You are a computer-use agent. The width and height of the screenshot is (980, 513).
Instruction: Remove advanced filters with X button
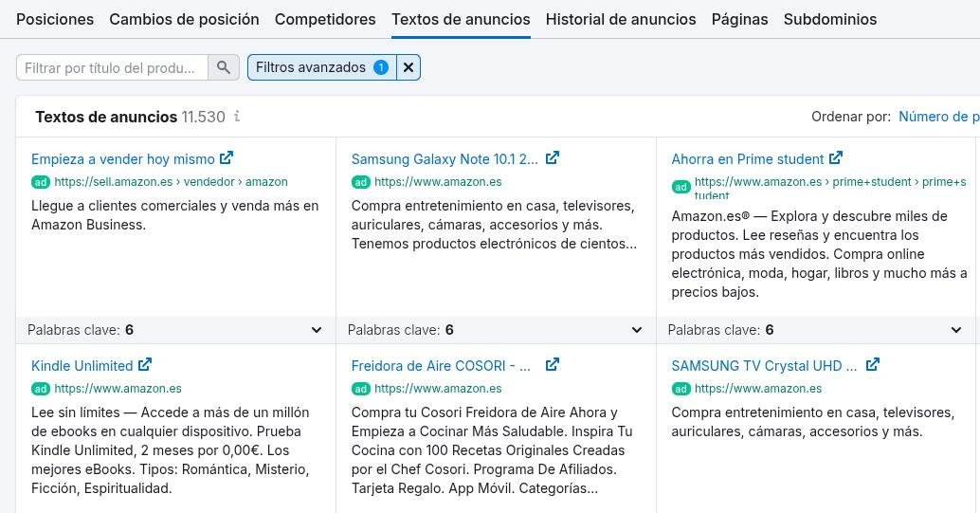[x=408, y=67]
